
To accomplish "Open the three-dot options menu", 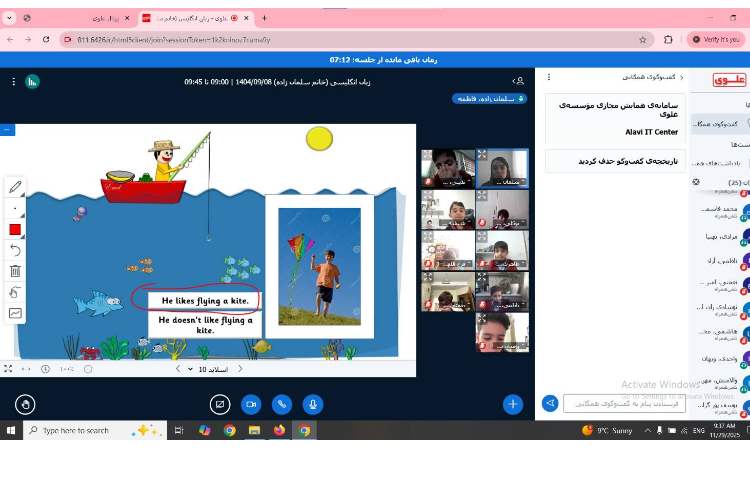I will 13,81.
